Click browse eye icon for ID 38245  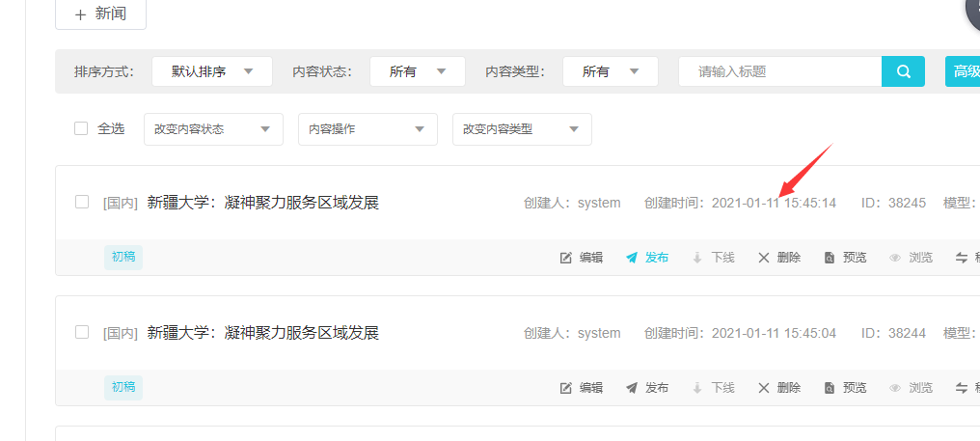(895, 258)
